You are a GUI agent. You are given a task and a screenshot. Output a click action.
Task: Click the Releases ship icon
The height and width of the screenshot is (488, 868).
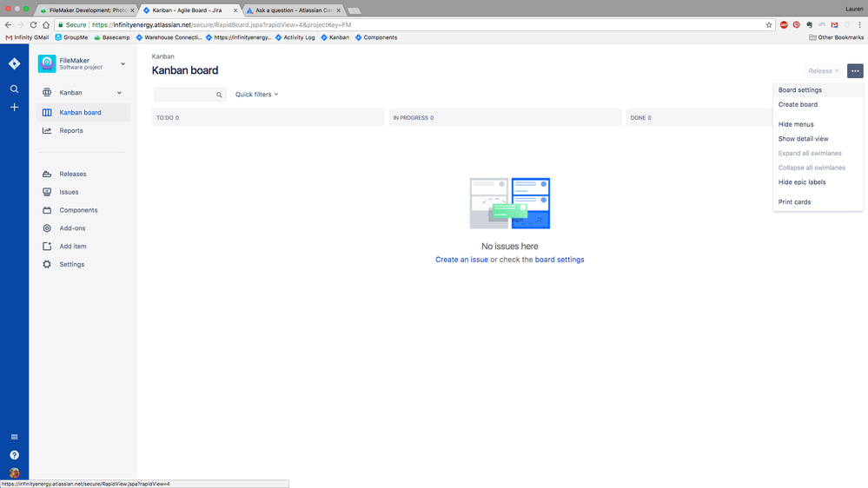coord(47,174)
